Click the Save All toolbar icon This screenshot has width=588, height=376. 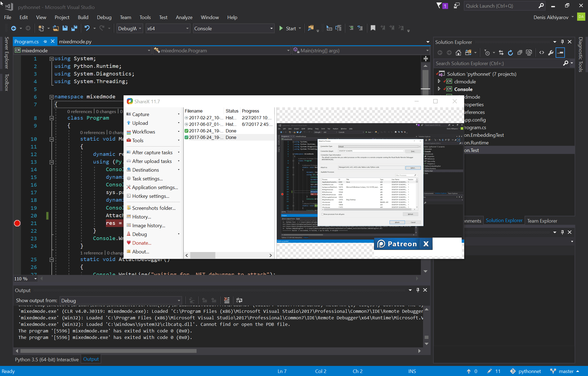tap(74, 28)
